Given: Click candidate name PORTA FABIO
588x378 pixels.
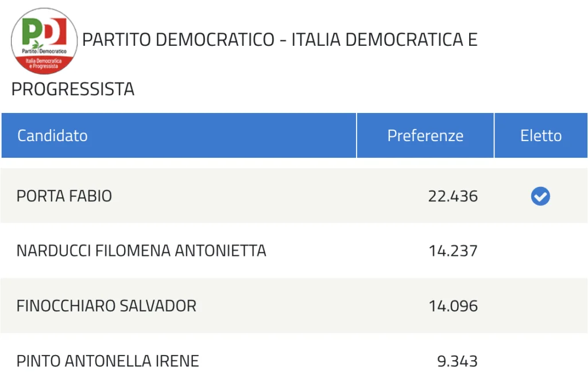Looking at the screenshot, I should click(x=64, y=196).
